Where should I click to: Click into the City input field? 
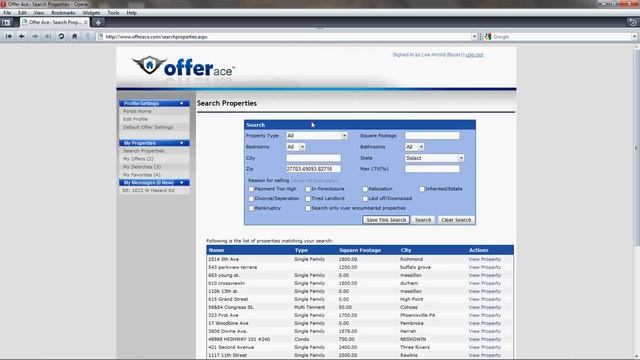point(313,158)
